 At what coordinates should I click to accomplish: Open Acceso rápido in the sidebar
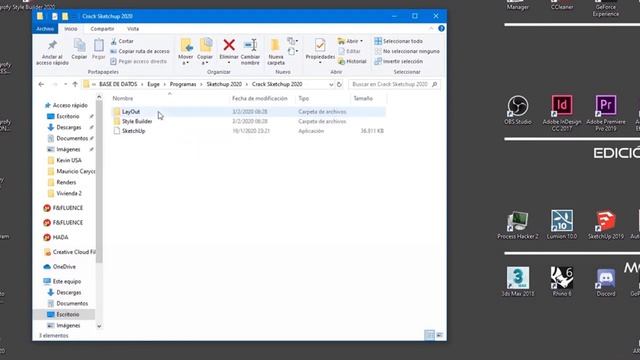click(x=69, y=105)
